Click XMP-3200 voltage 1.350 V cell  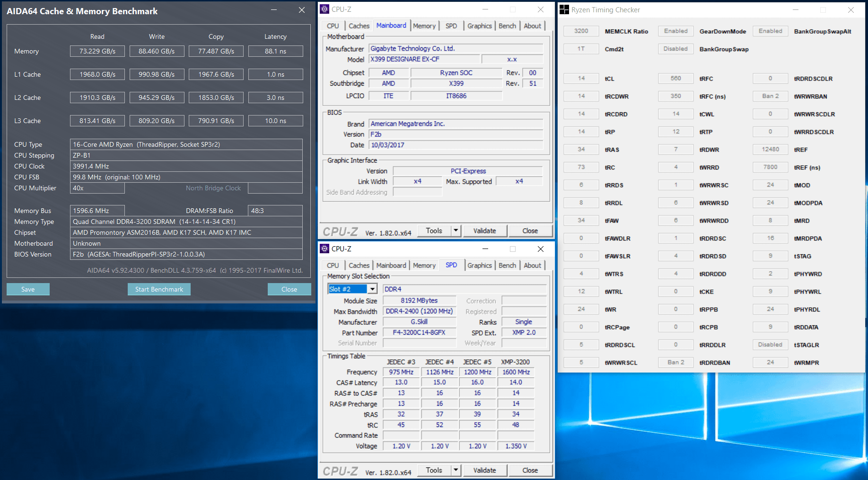tap(516, 446)
